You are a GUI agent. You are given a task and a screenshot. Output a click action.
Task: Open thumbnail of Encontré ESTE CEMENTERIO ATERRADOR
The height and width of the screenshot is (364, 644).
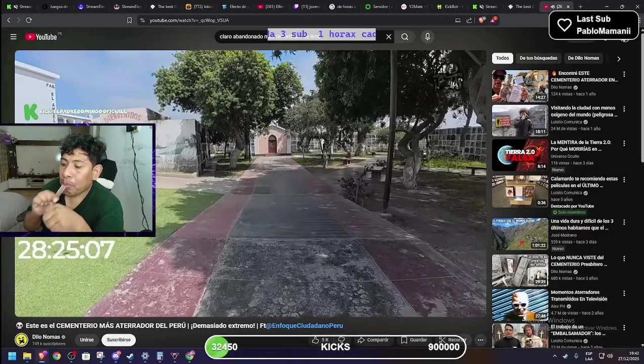click(520, 86)
